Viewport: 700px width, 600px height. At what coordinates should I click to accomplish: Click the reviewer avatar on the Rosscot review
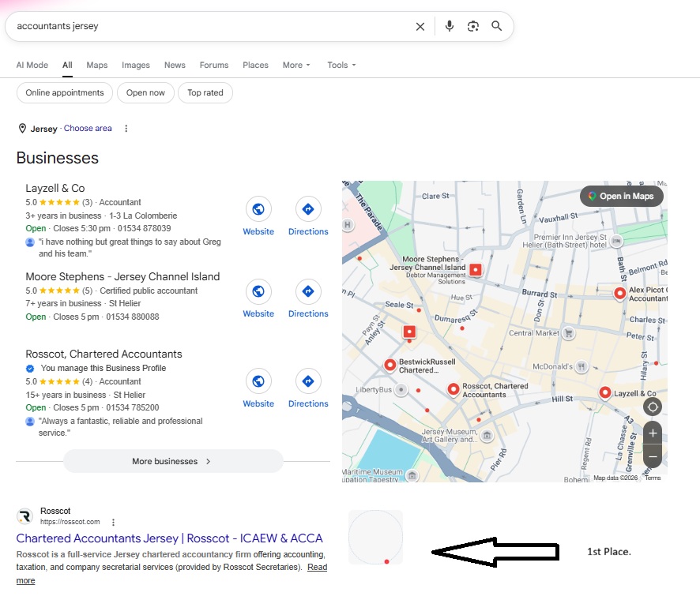(x=30, y=422)
